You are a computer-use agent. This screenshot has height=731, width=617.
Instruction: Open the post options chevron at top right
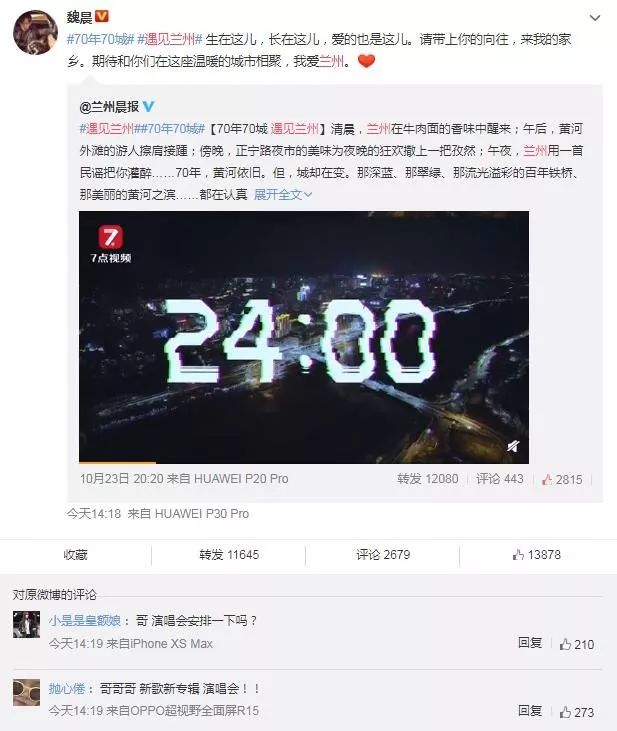click(x=595, y=18)
